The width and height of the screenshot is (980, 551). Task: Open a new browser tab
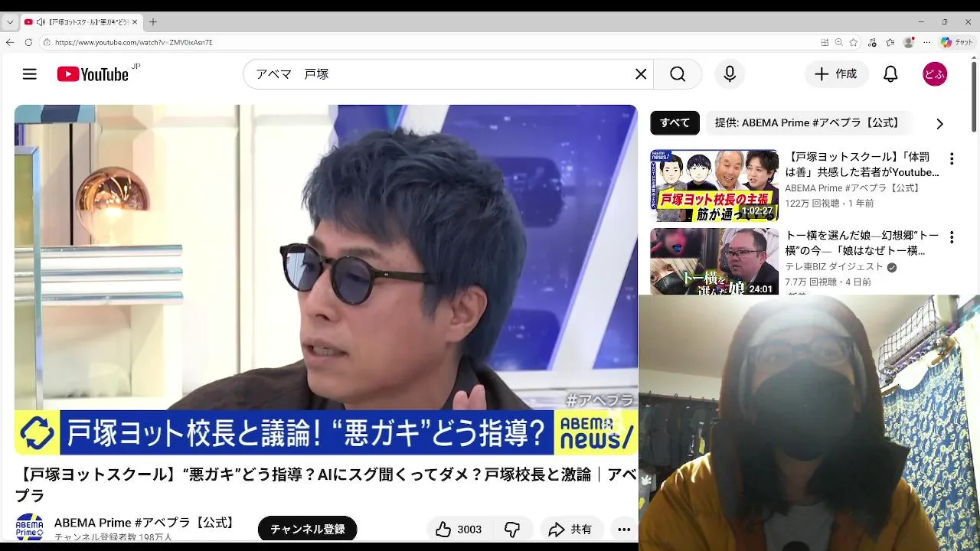pos(153,22)
